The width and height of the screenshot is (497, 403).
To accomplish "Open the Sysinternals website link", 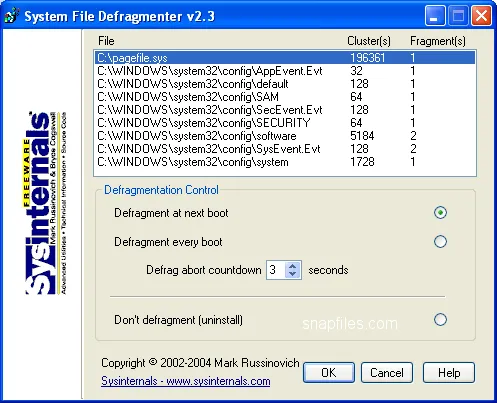I will pos(186,381).
